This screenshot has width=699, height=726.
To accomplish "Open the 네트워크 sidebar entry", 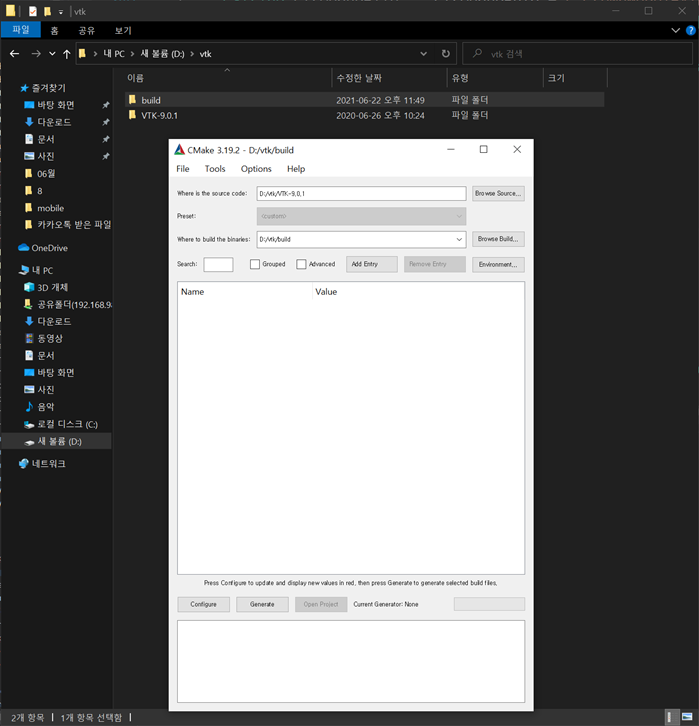I will [42, 463].
